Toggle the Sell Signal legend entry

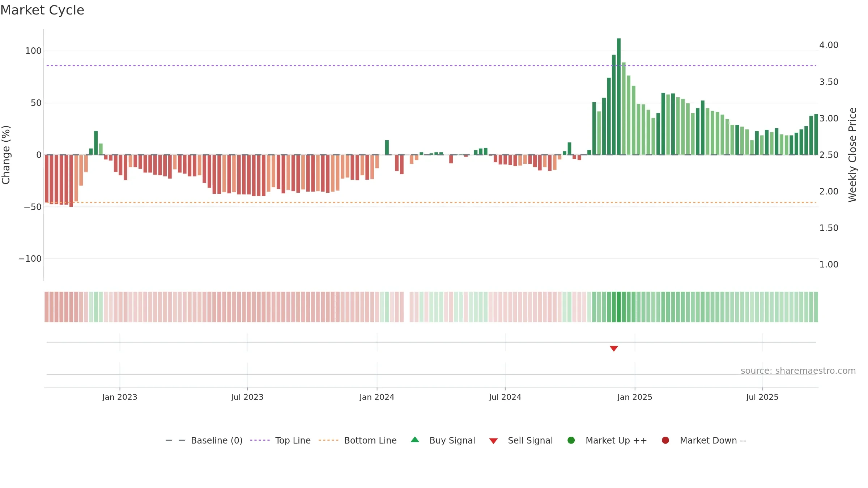(x=521, y=440)
